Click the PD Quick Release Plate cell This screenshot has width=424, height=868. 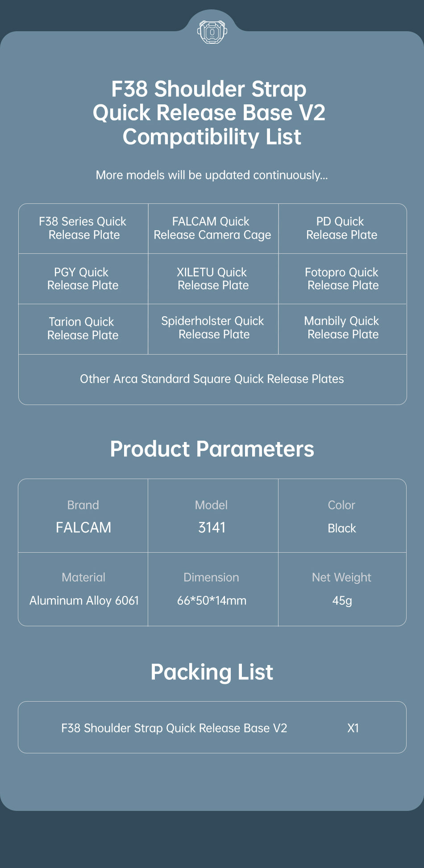click(x=341, y=228)
